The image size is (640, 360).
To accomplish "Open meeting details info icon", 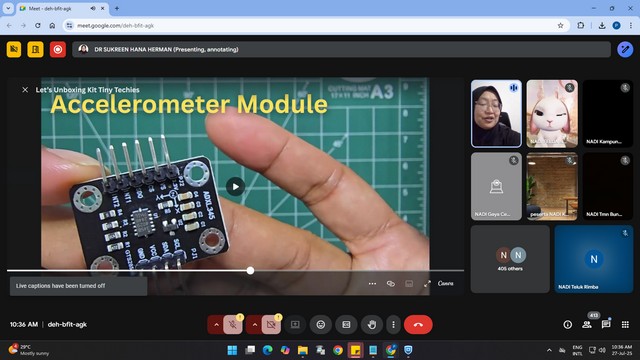I will pyautogui.click(x=568, y=324).
